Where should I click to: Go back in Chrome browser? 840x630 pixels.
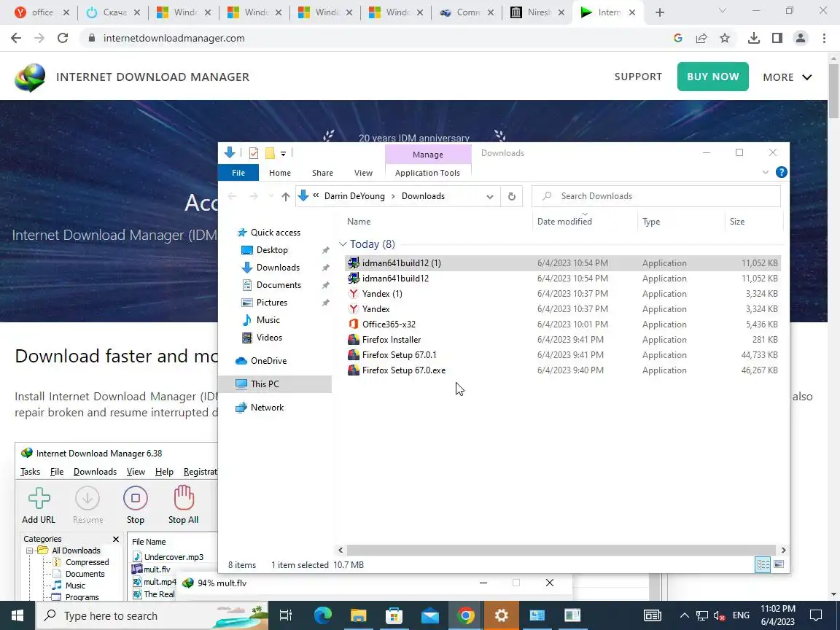[16, 38]
